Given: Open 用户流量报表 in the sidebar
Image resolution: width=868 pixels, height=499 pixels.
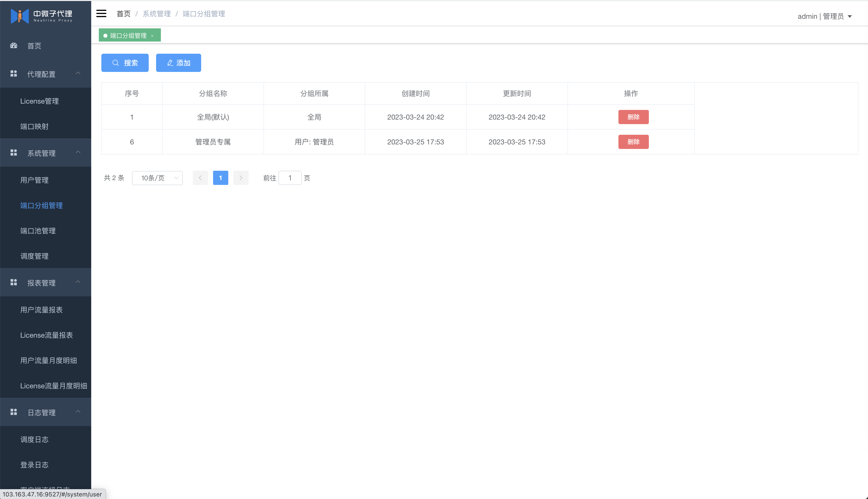Looking at the screenshot, I should point(46,310).
